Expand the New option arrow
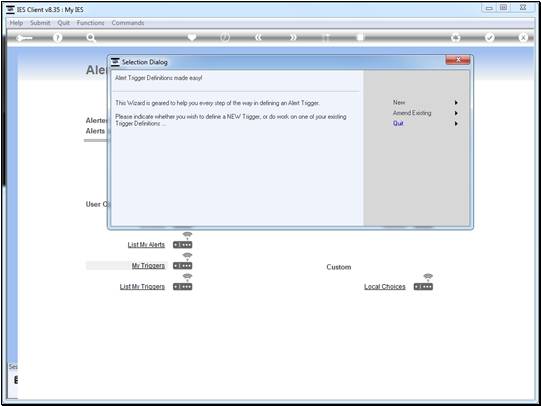This screenshot has height=406, width=541. coord(456,102)
